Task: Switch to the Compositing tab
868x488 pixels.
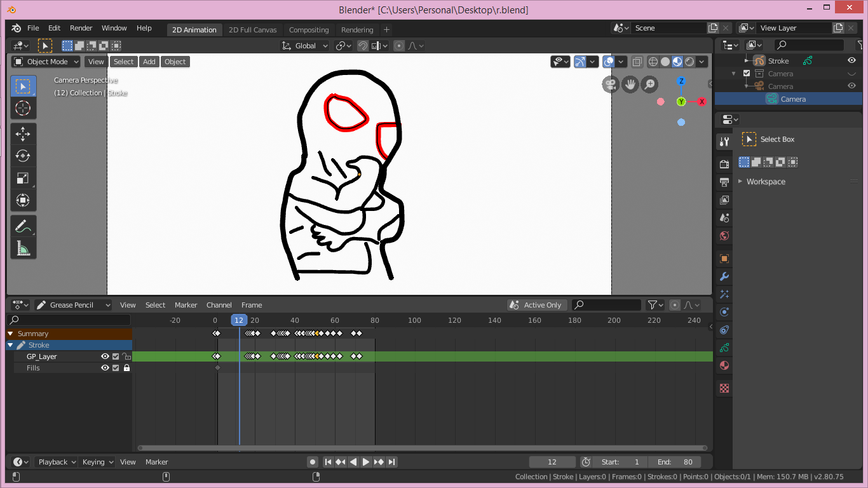Action: [x=309, y=29]
